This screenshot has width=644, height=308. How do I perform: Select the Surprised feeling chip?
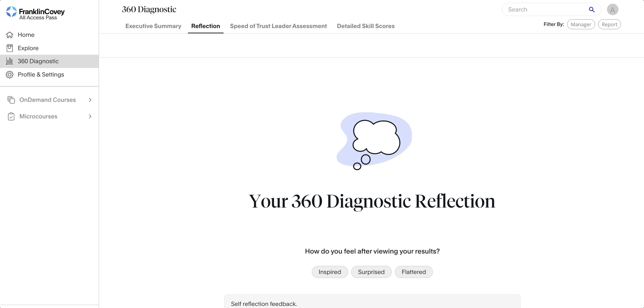click(x=371, y=272)
